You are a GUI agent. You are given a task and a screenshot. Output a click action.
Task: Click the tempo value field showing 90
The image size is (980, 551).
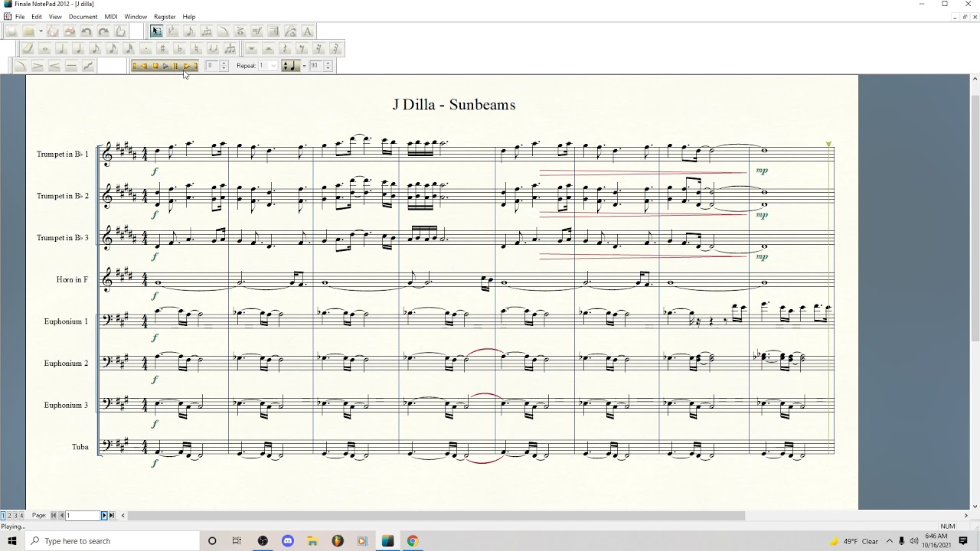click(x=314, y=66)
